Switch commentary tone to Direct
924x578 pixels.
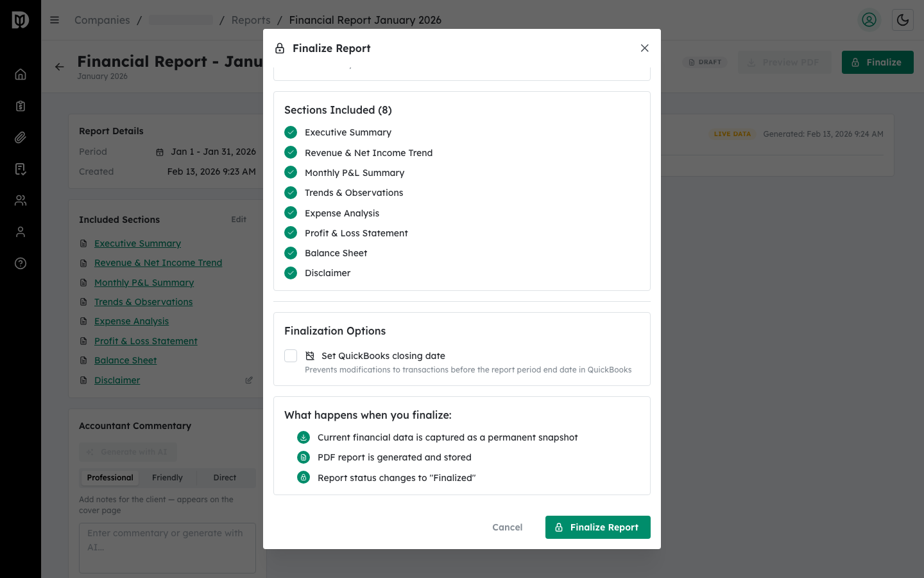coord(225,477)
